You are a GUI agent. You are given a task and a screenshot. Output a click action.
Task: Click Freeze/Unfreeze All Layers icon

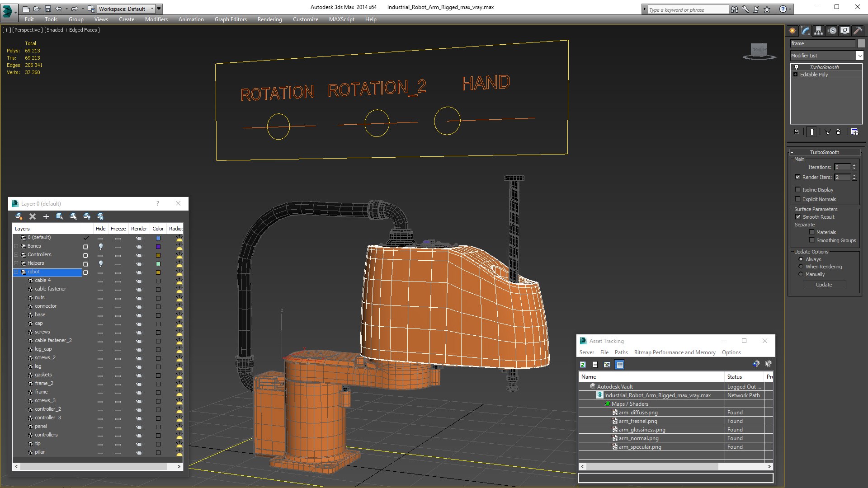pyautogui.click(x=100, y=216)
